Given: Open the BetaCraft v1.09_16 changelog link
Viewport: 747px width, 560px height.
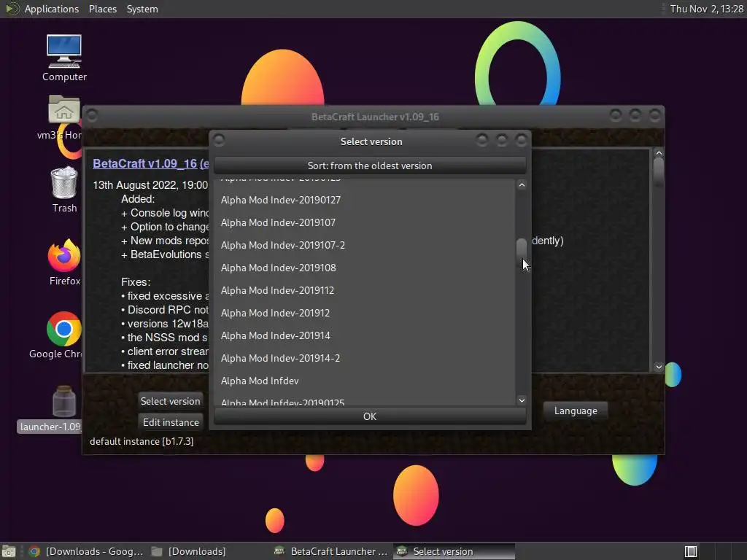Looking at the screenshot, I should 150,163.
